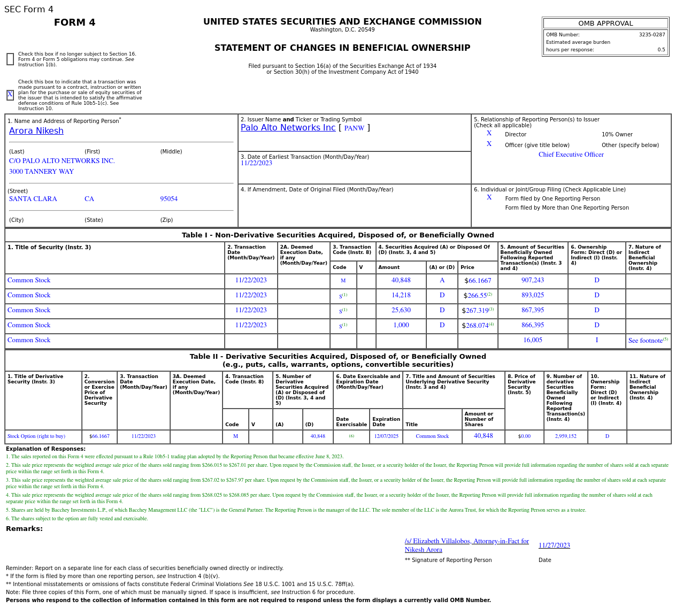The width and height of the screenshot is (676, 616).
Task: Click the state value CA
Action: point(89,199)
